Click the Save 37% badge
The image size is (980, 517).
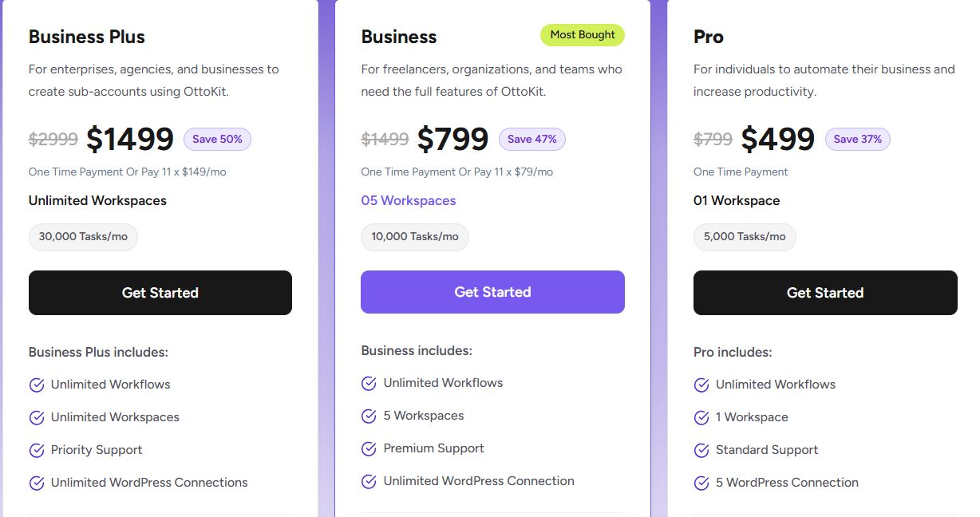point(858,140)
